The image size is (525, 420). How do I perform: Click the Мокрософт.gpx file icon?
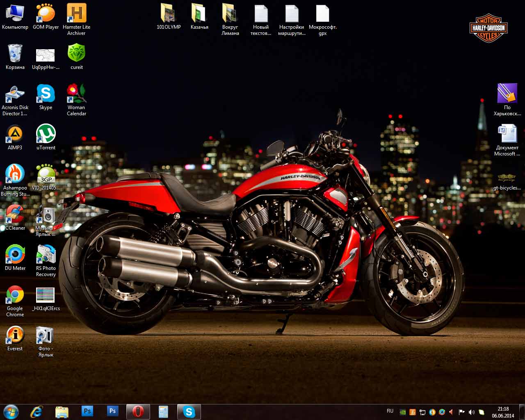pos(322,14)
